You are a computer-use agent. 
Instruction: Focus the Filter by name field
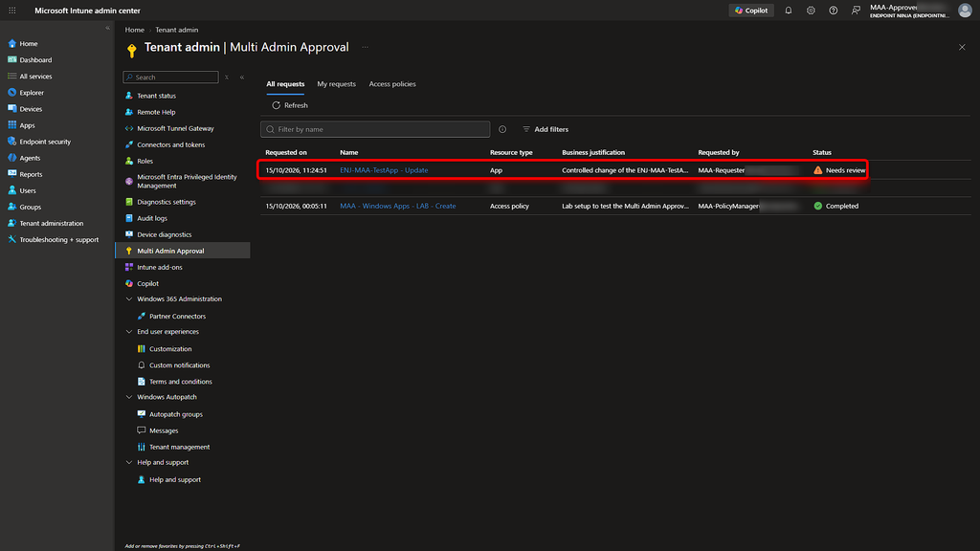tap(375, 129)
